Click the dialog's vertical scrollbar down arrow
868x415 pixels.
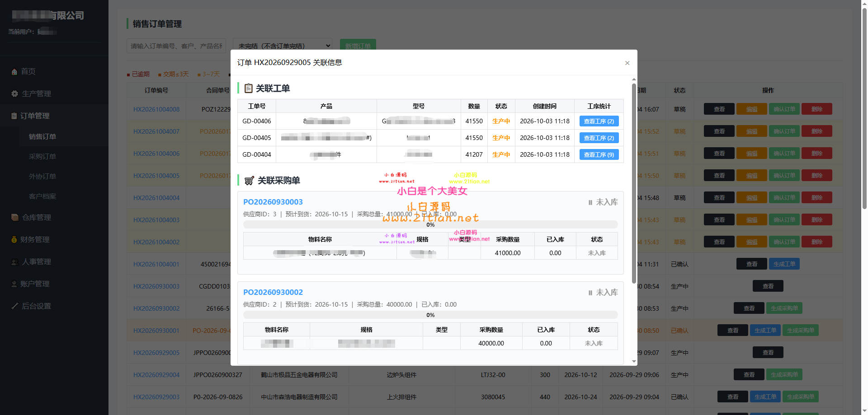634,361
